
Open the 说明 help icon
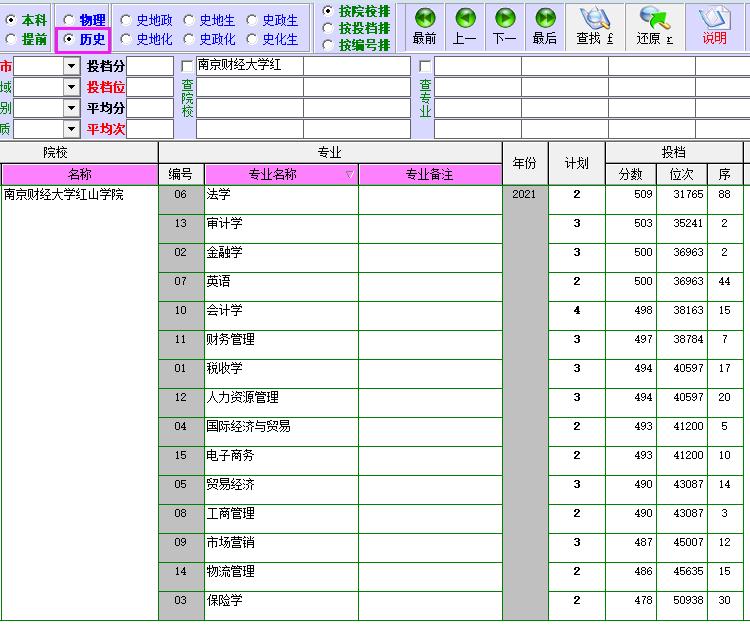tap(715, 27)
